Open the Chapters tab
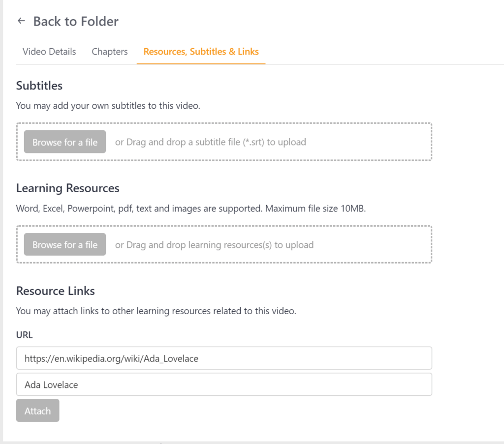 [x=109, y=52]
